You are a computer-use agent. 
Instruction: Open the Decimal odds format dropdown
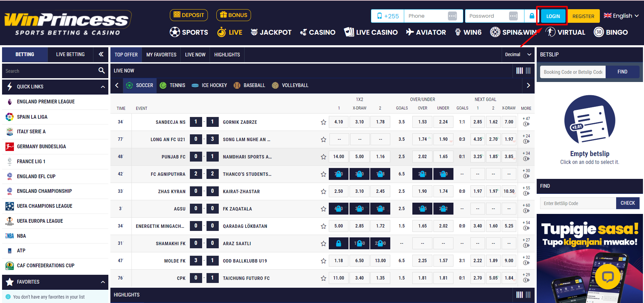click(x=518, y=54)
